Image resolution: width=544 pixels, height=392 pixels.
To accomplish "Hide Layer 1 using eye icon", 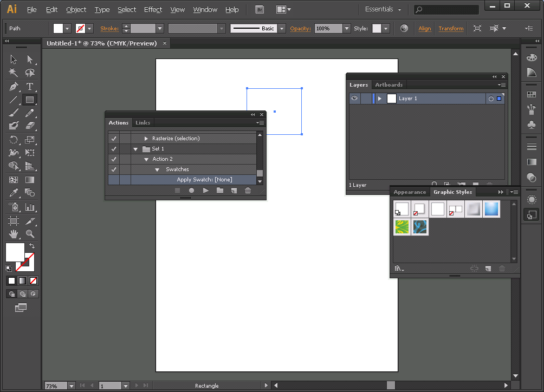I will [x=354, y=99].
